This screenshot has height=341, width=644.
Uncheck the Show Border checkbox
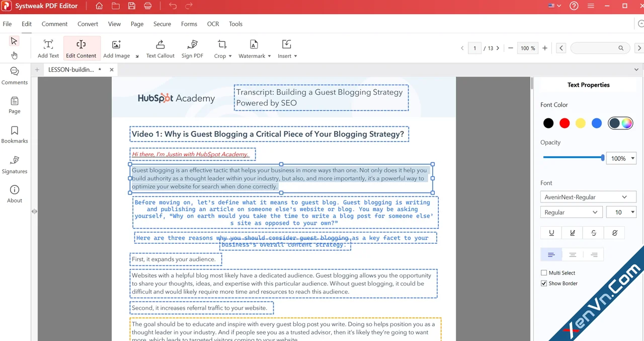[544, 284]
